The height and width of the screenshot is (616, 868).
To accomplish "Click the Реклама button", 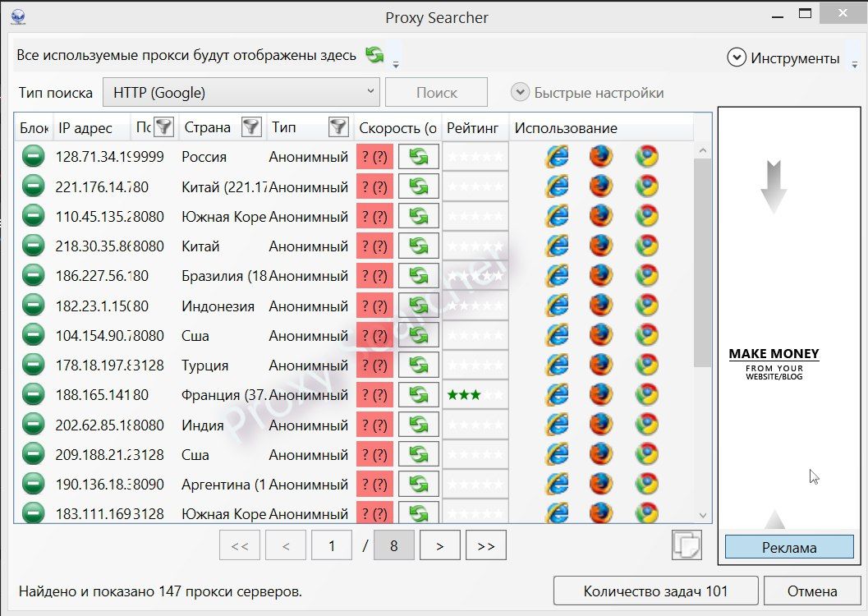I will 789,547.
